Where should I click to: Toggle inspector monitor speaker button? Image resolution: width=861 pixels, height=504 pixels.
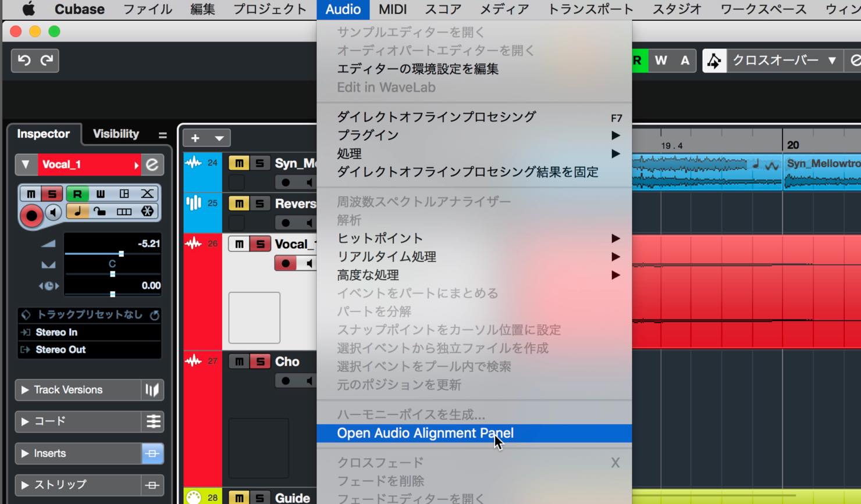click(54, 213)
